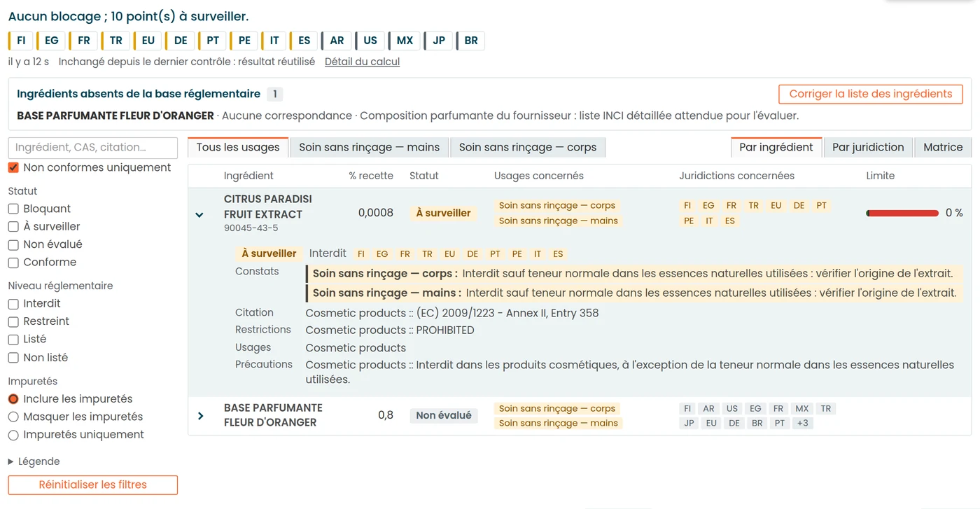Switch to Tous les usages tab
The height and width of the screenshot is (509, 980).
click(238, 147)
